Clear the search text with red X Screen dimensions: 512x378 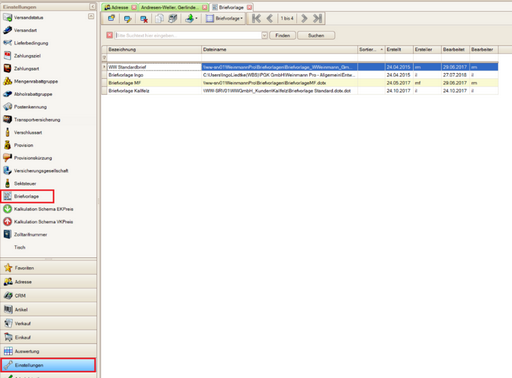[110, 35]
